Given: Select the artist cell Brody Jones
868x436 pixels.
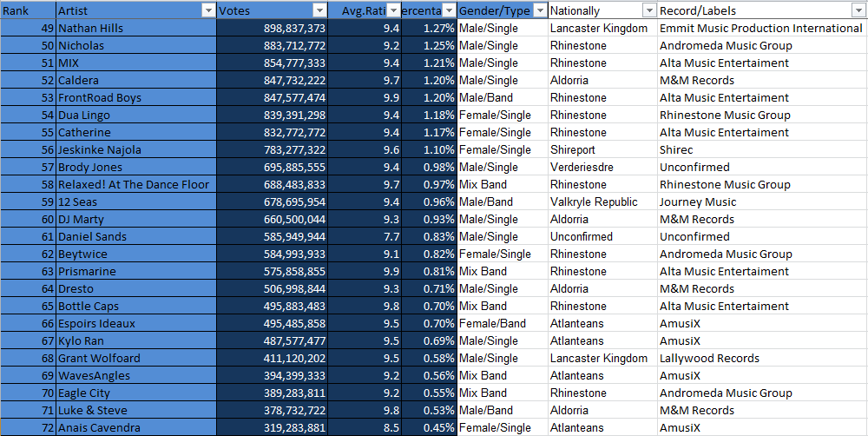Looking at the screenshot, I should pyautogui.click(x=135, y=168).
